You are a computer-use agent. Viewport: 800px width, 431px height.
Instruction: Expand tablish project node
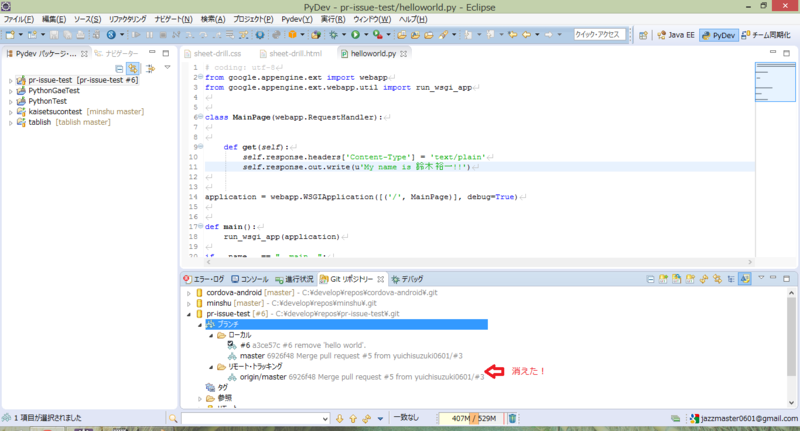click(10, 122)
